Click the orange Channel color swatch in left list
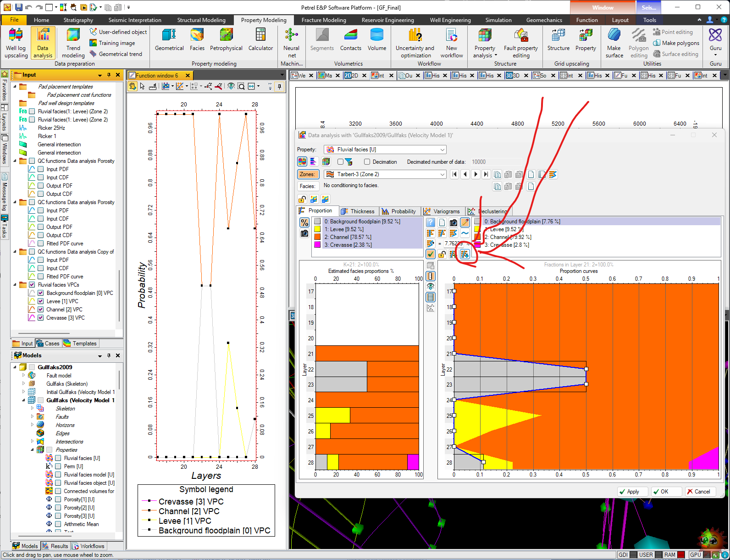 tap(317, 237)
